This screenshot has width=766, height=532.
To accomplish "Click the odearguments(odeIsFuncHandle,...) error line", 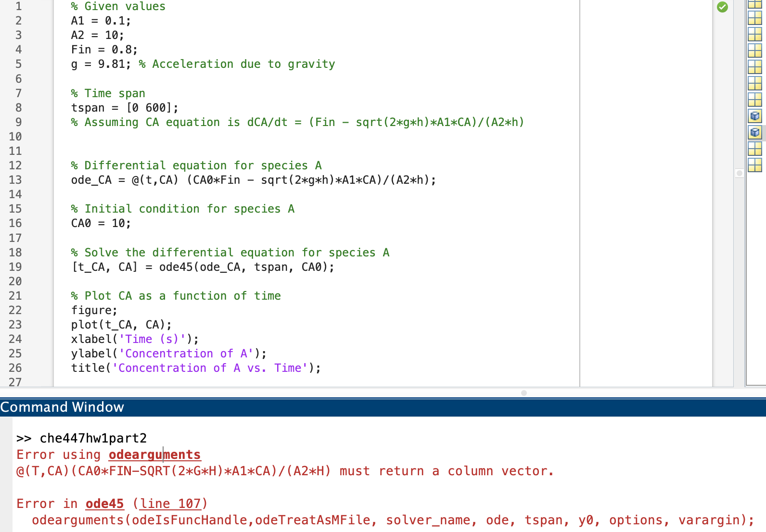I will tap(393, 520).
